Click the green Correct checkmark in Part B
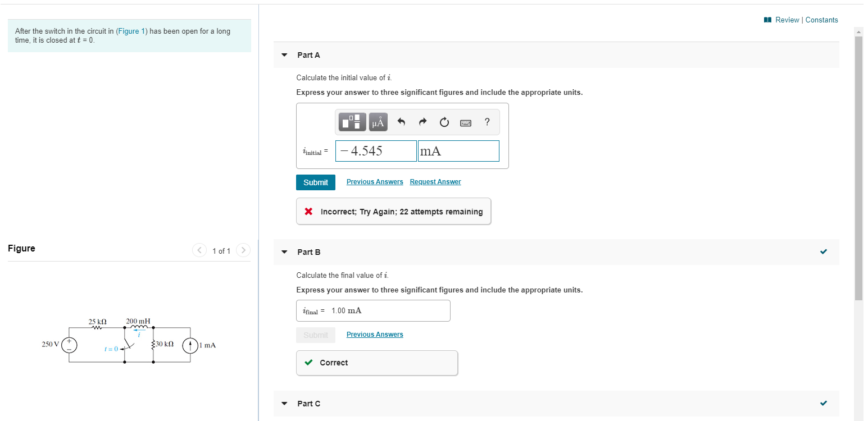This screenshot has width=868, height=421. 308,362
